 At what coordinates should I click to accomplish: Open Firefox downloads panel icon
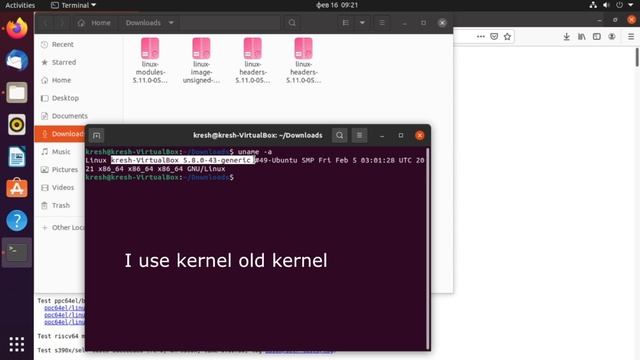coord(567,37)
